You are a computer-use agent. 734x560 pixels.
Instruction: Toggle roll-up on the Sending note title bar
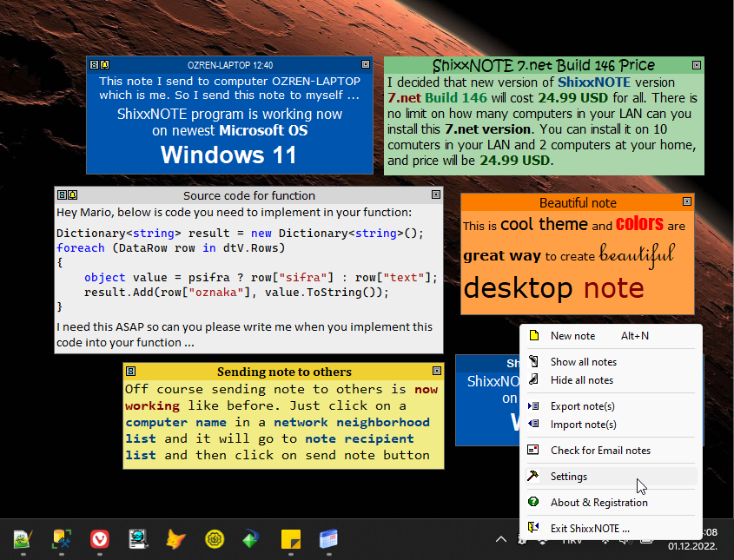pos(437,372)
